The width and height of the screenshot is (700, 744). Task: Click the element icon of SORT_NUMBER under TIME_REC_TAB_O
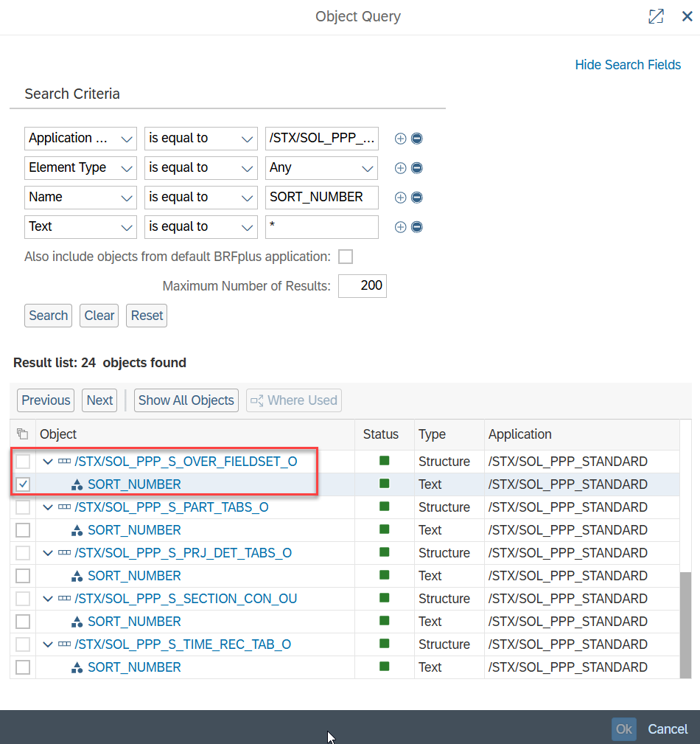point(77,667)
